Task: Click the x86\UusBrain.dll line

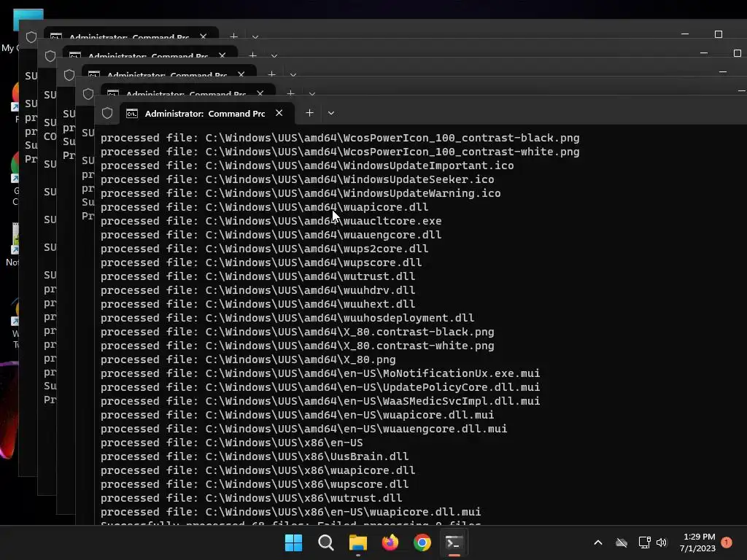Action: [x=255, y=456]
